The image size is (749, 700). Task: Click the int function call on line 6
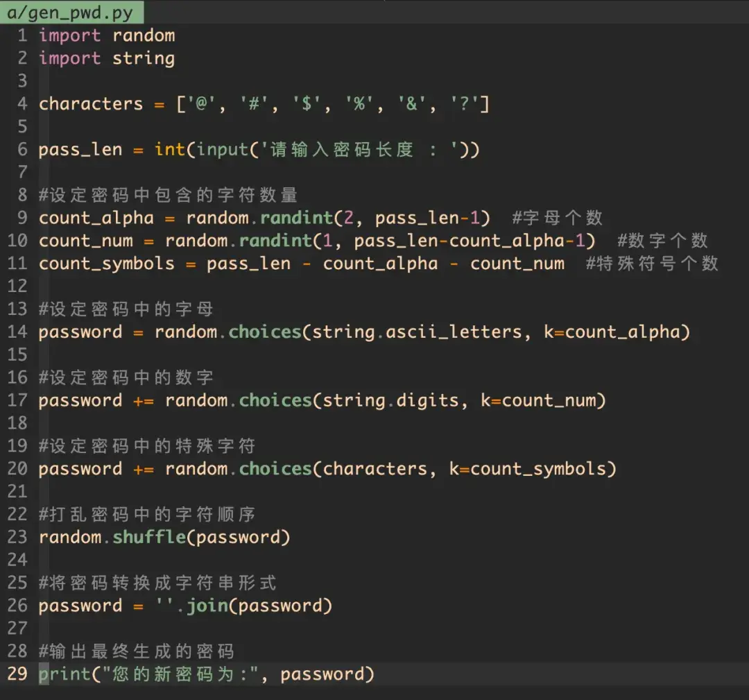pos(170,149)
